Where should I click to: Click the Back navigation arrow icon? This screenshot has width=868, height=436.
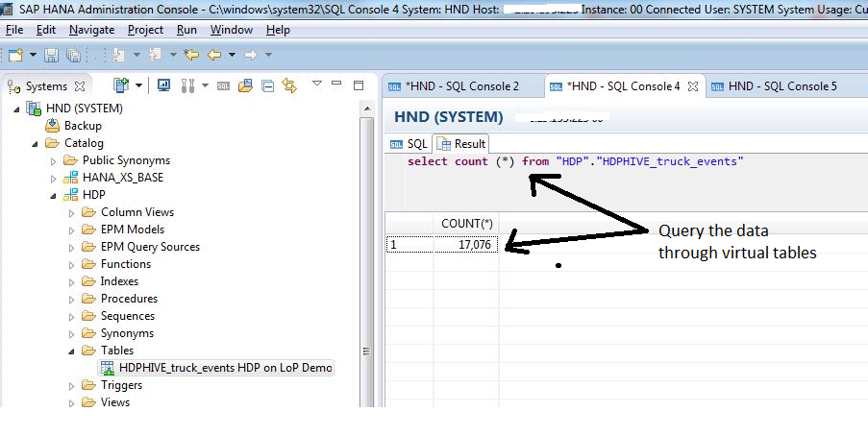[x=214, y=55]
